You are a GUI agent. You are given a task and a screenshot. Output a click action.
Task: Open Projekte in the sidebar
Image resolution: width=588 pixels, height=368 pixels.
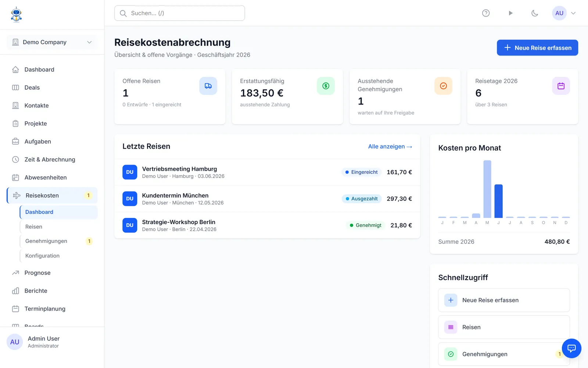coord(52,124)
